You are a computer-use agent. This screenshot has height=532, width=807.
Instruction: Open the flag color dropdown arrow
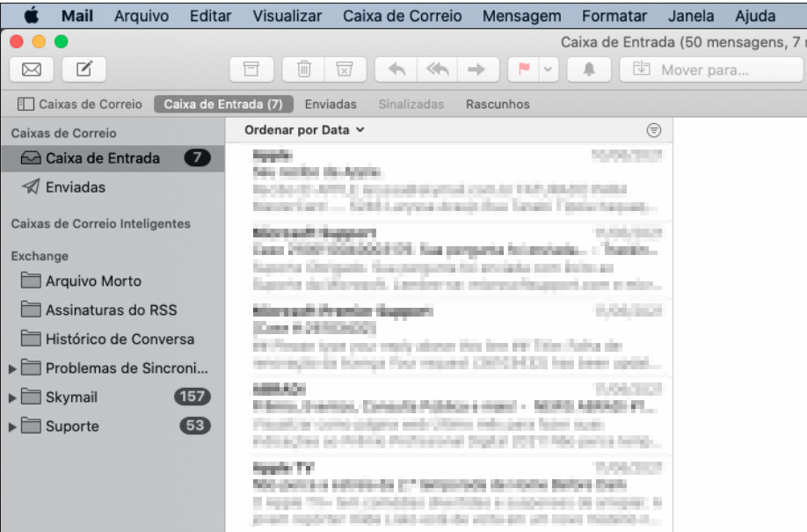[549, 69]
